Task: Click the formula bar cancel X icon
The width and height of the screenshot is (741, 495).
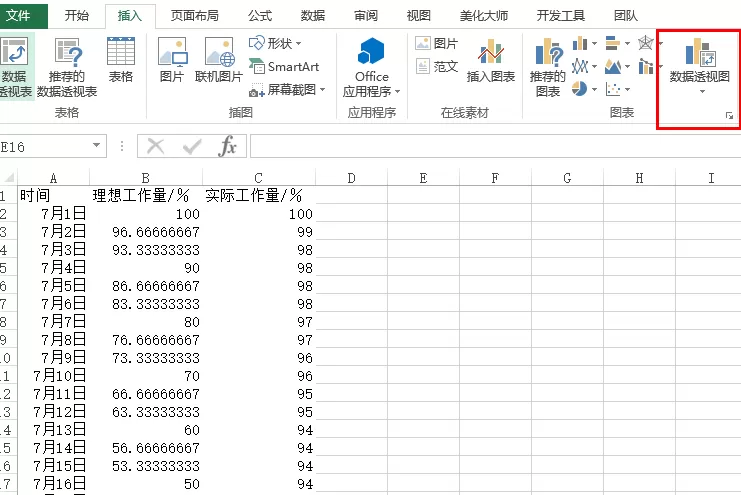Action: click(155, 147)
